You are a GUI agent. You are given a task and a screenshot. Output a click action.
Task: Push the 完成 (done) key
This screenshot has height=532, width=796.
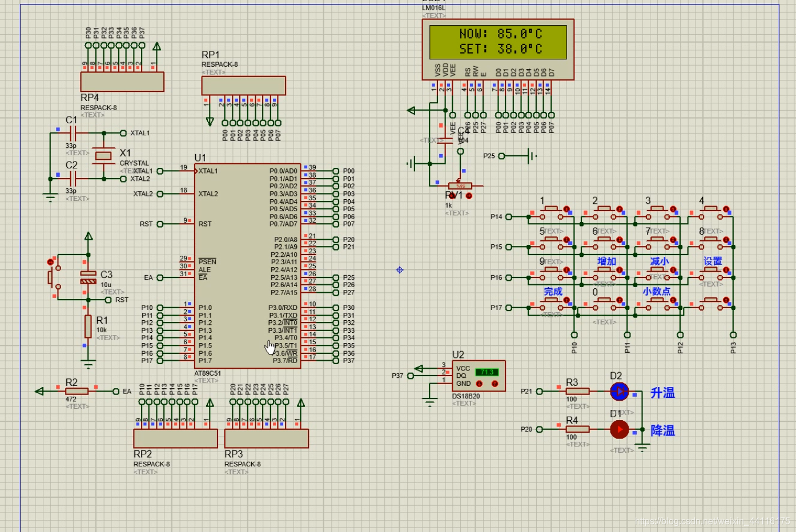(550, 304)
